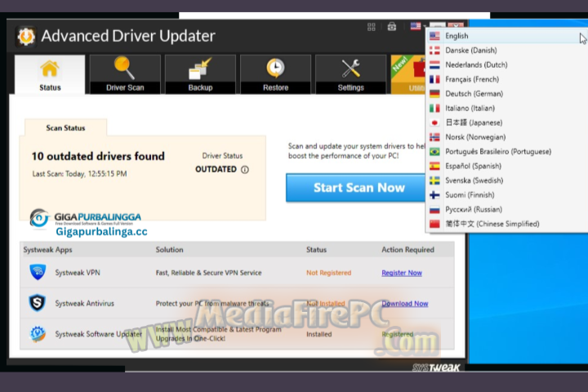588x392 pixels.
Task: Go to the Restore tab
Action: click(x=276, y=74)
